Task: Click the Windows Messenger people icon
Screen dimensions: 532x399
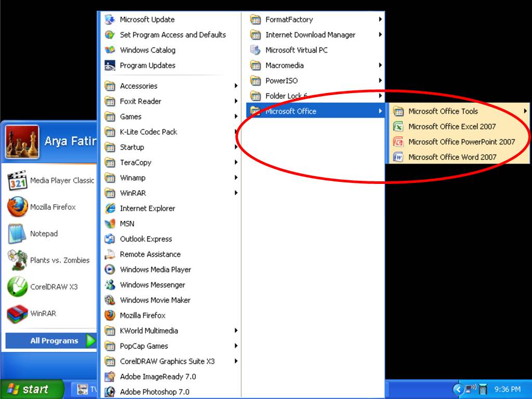Action: (110, 285)
